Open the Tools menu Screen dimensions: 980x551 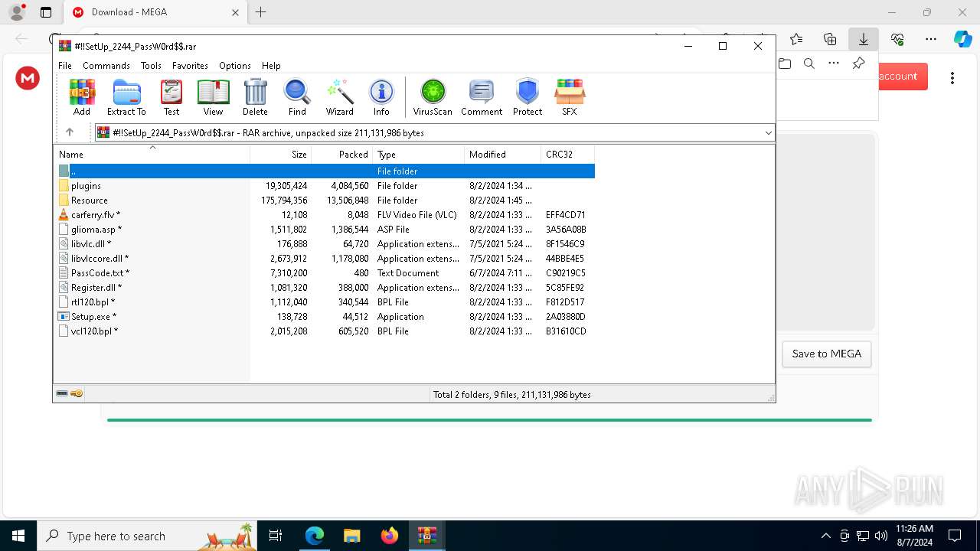click(x=151, y=66)
